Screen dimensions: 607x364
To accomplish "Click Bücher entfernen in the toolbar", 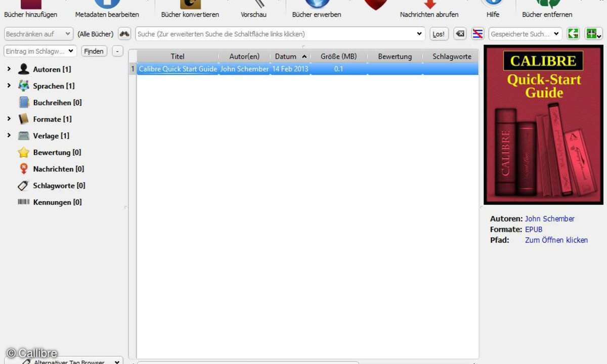I will pyautogui.click(x=547, y=9).
